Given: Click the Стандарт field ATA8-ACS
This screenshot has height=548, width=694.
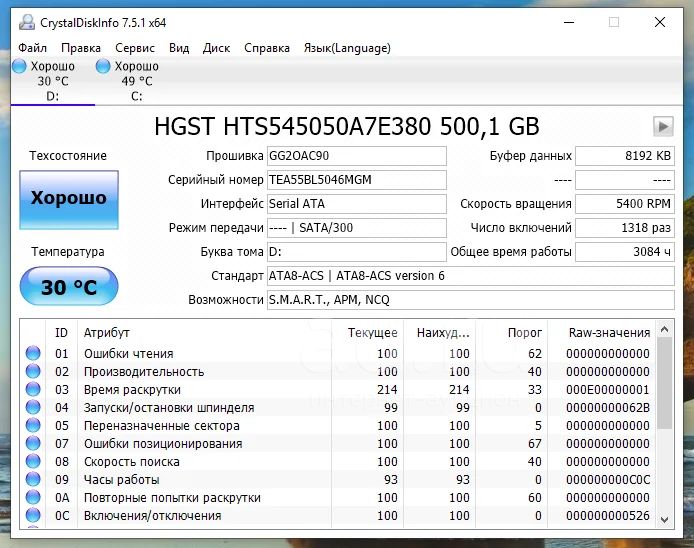Looking at the screenshot, I should pyautogui.click(x=471, y=276).
